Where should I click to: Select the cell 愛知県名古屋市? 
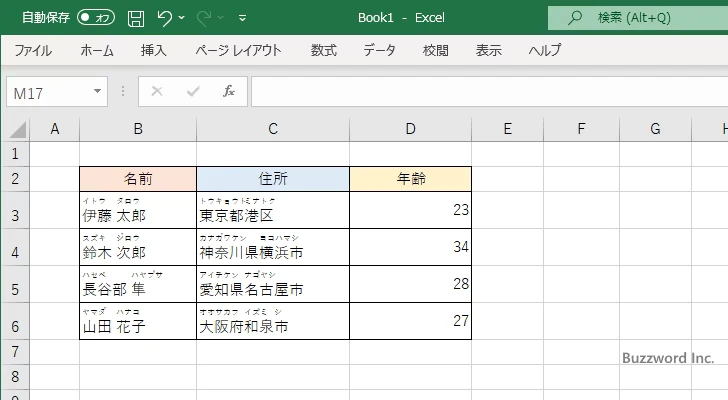273,284
